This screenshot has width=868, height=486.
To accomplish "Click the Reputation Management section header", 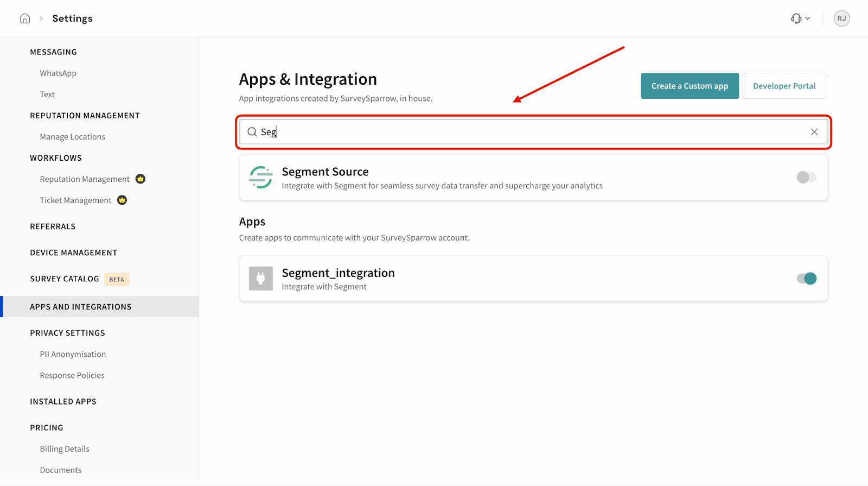I will (85, 116).
